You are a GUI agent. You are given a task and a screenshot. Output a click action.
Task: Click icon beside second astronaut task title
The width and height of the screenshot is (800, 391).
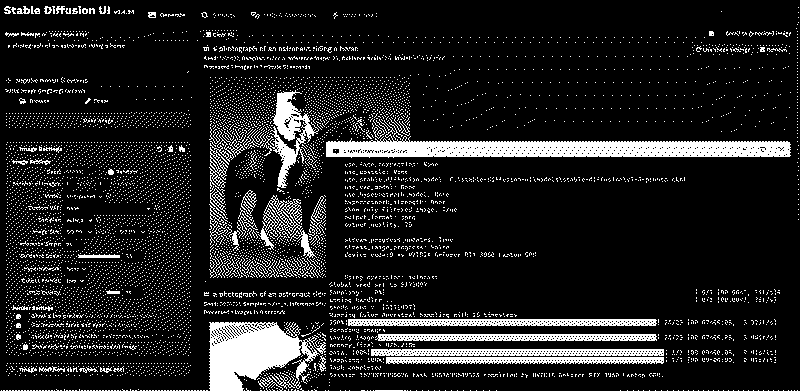coord(206,294)
